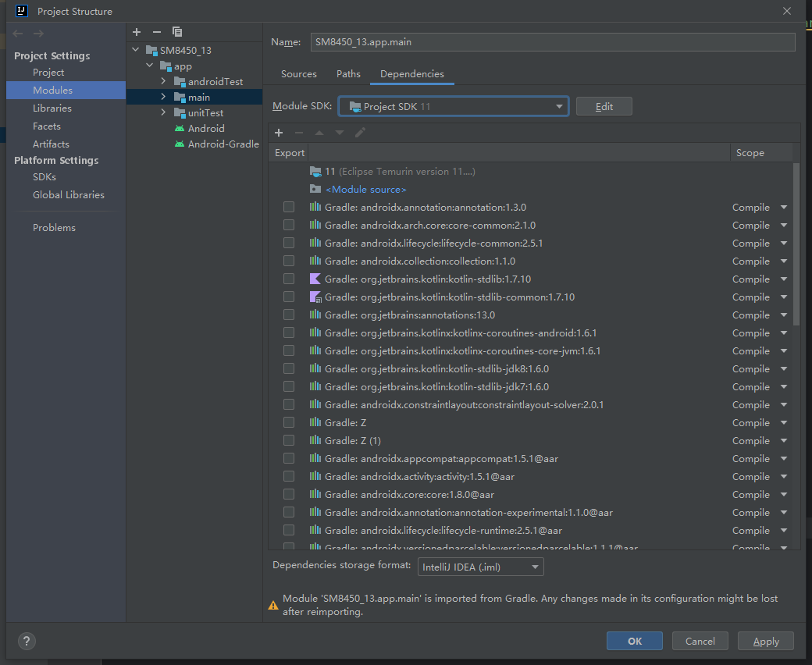Toggle export for kotlinx-coroutines-android:1.6.1

tap(289, 332)
